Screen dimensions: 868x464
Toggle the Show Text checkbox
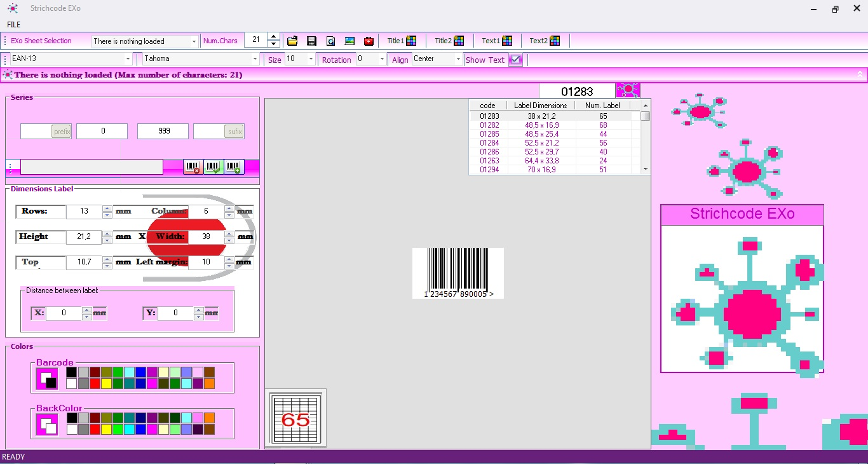tap(515, 60)
